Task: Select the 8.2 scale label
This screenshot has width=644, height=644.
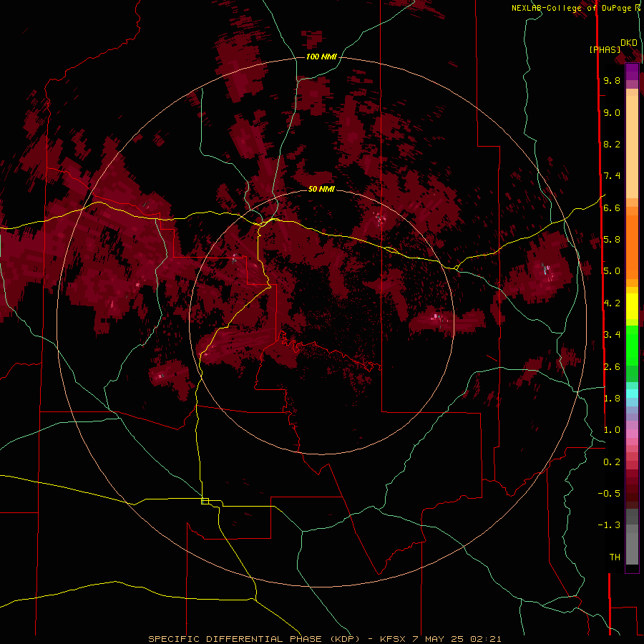Action: coord(612,144)
